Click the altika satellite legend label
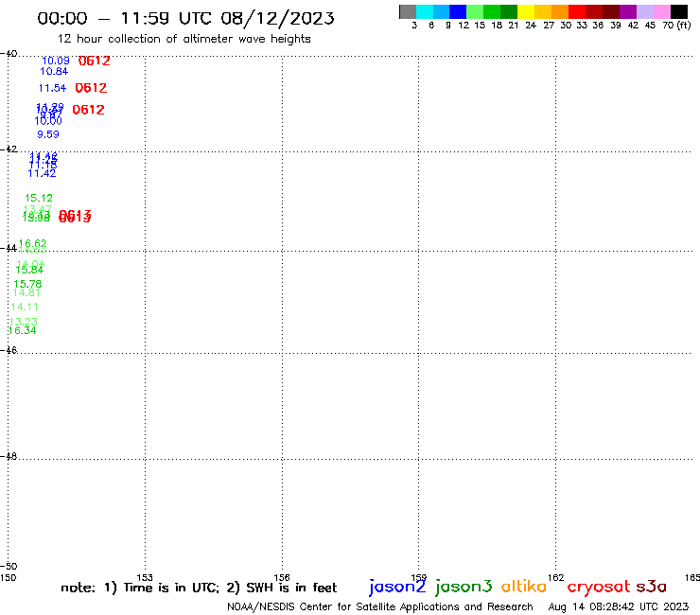The width and height of the screenshot is (700, 615). click(x=524, y=587)
